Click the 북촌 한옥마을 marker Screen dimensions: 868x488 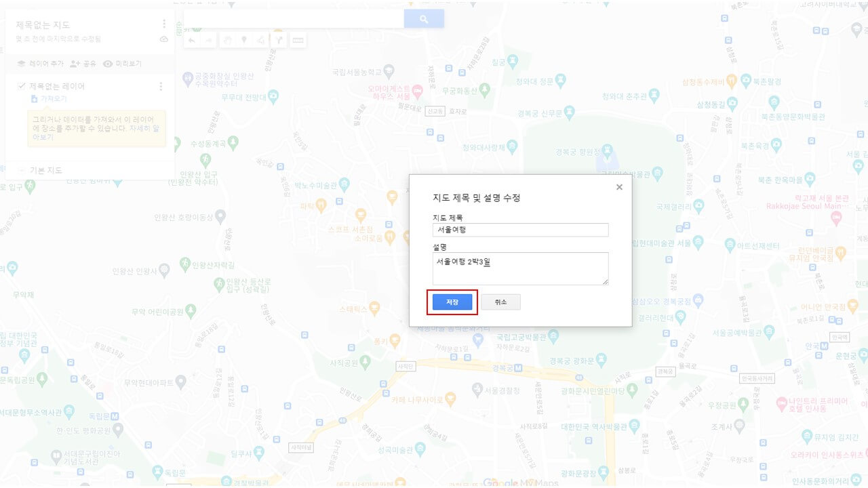[810, 180]
